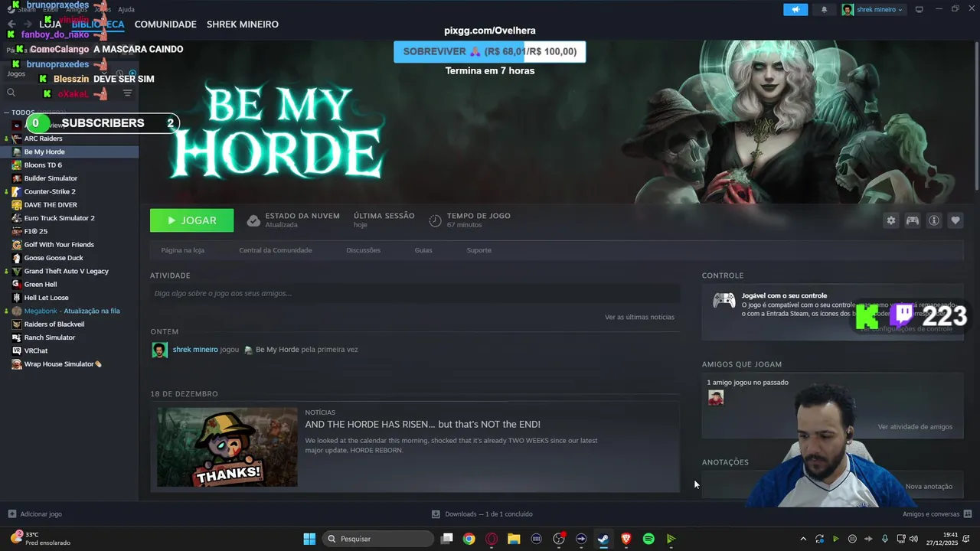
Task: Go back with the navigation arrow
Action: [11, 24]
